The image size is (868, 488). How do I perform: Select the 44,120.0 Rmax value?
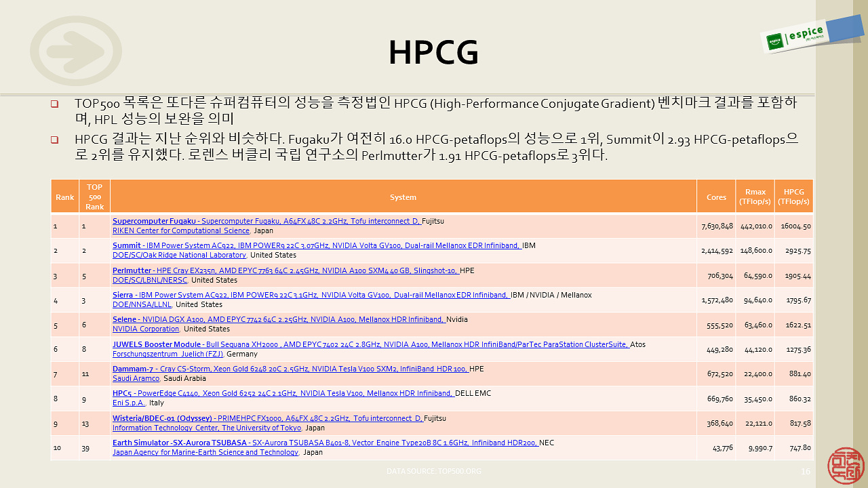[759, 349]
